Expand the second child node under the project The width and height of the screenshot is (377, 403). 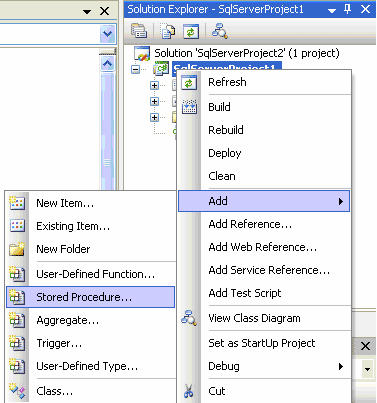[x=154, y=101]
